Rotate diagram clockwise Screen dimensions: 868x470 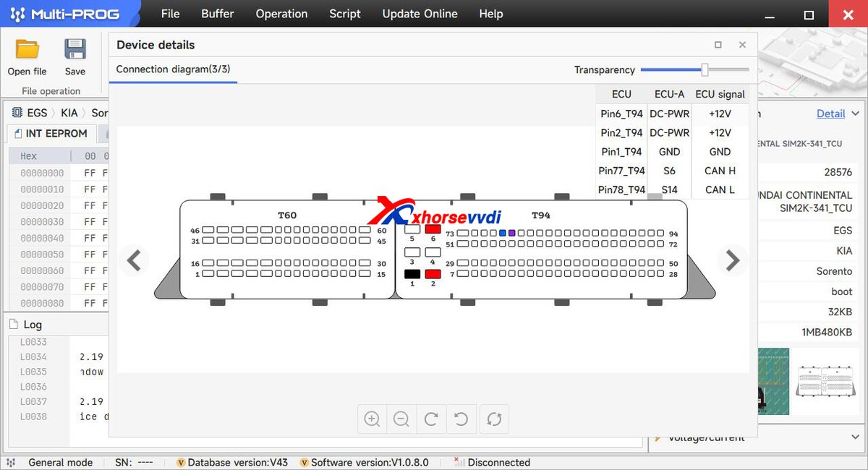[431, 419]
